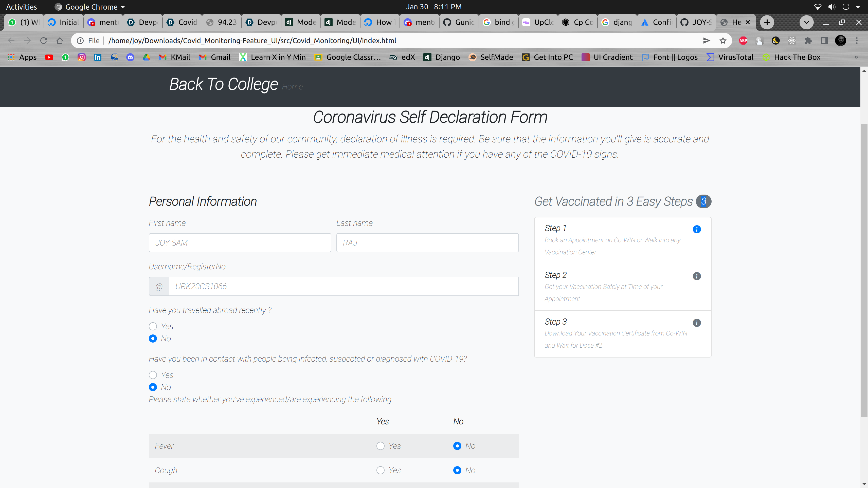The width and height of the screenshot is (868, 488).
Task: Click the browser reload icon
Action: (x=43, y=41)
